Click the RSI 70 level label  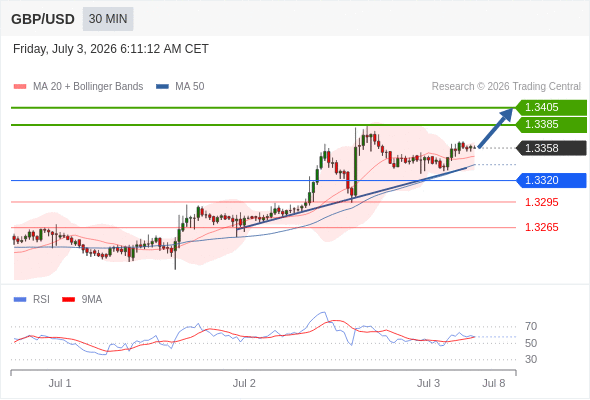(x=531, y=326)
